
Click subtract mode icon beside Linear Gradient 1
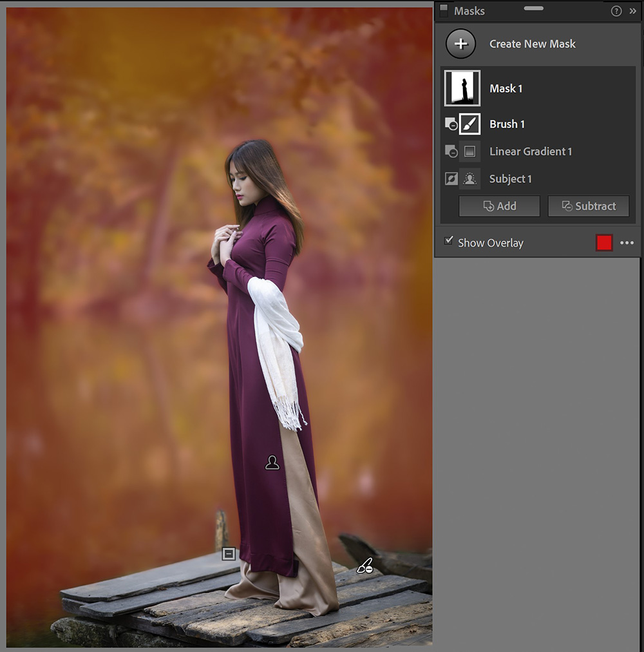click(x=451, y=151)
